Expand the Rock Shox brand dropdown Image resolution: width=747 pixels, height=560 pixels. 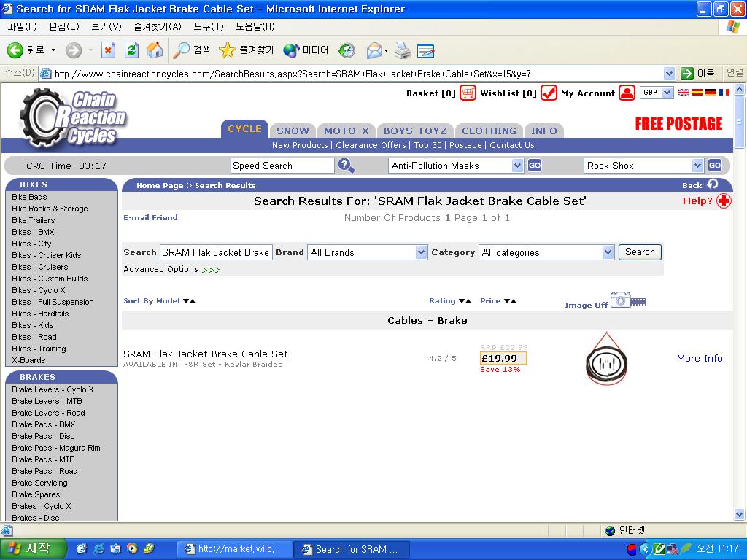tap(697, 166)
